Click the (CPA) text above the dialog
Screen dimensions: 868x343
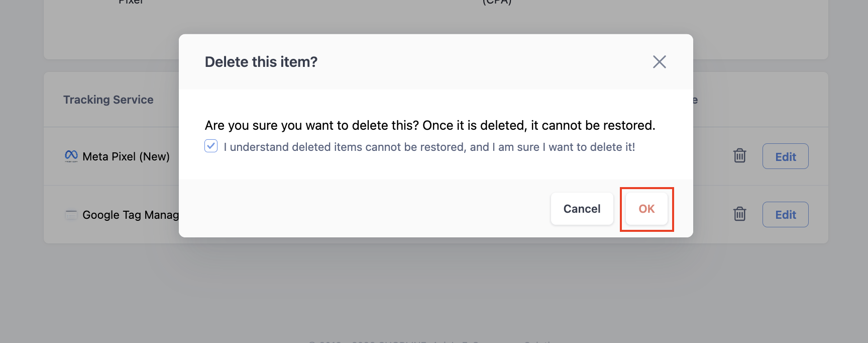pos(497,3)
